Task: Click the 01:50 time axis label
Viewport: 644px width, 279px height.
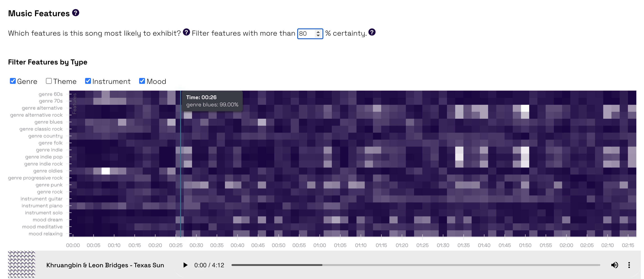Action: pos(525,245)
